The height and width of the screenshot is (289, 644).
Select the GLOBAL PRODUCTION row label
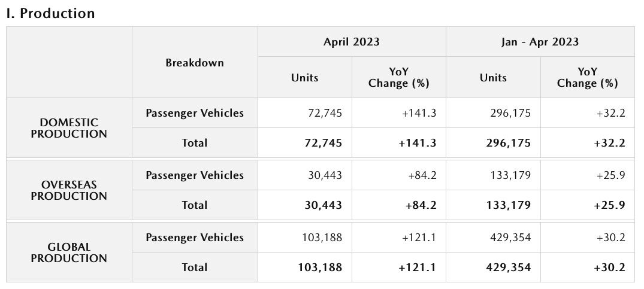coord(69,253)
